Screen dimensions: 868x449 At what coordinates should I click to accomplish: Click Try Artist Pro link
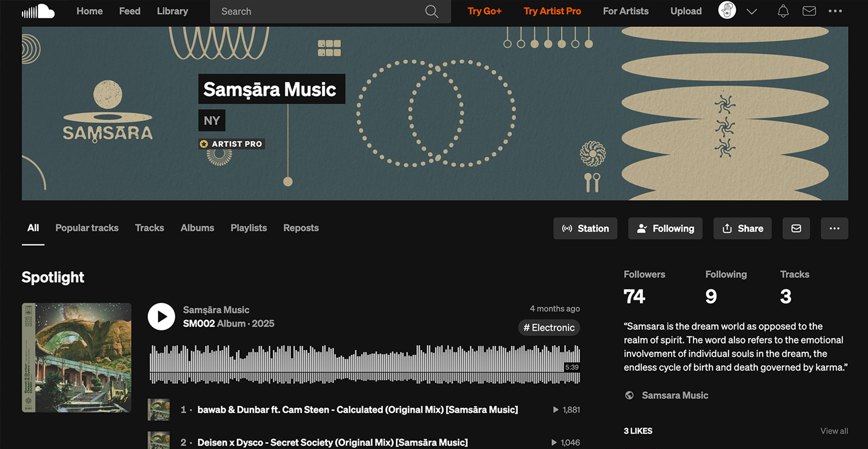552,11
